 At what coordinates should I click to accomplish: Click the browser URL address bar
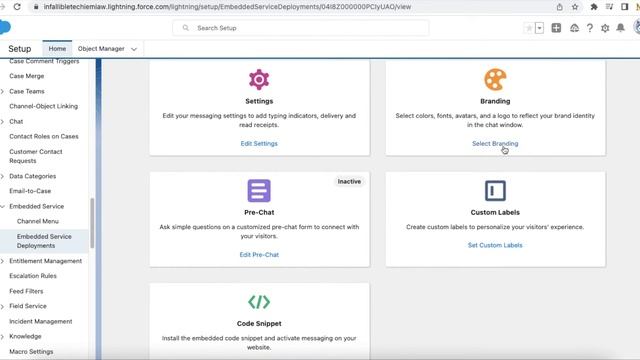coord(227,7)
